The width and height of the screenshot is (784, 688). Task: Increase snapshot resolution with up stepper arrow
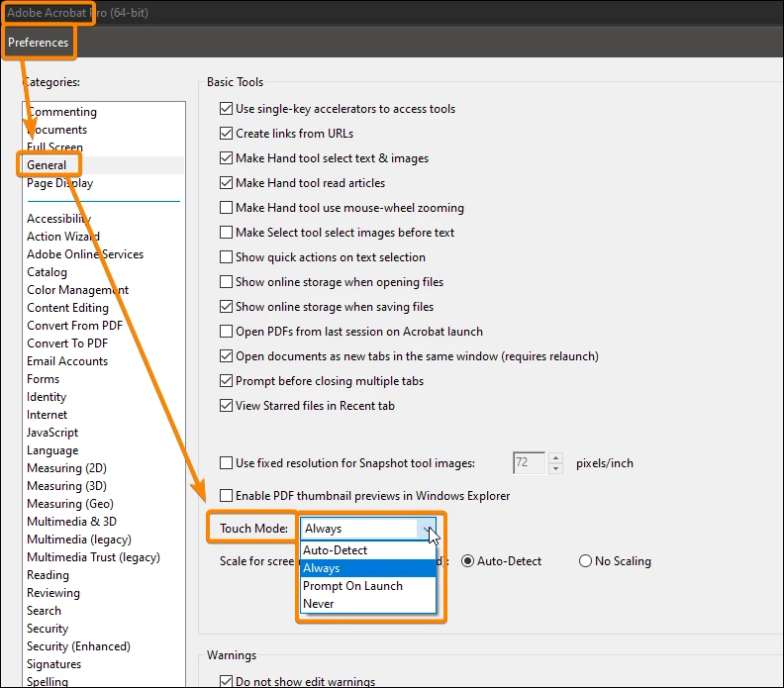pyautogui.click(x=555, y=458)
